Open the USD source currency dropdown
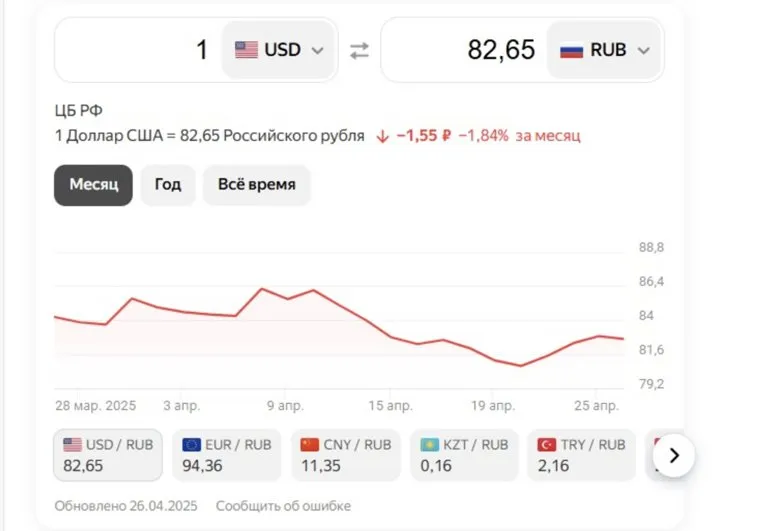The image size is (760, 531). tap(280, 50)
